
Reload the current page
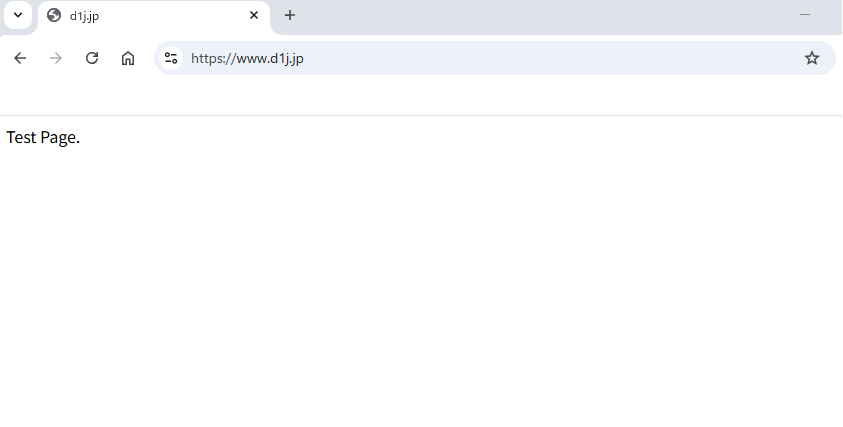92,58
